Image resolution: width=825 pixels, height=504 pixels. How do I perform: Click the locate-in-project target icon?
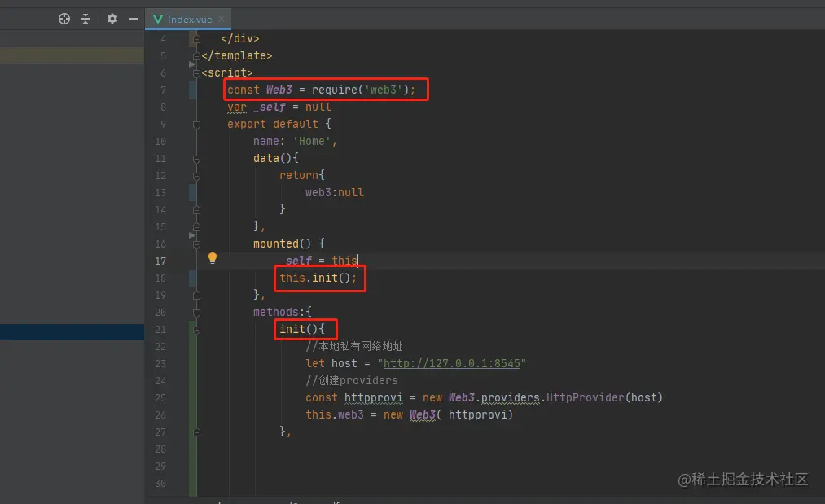[x=64, y=19]
